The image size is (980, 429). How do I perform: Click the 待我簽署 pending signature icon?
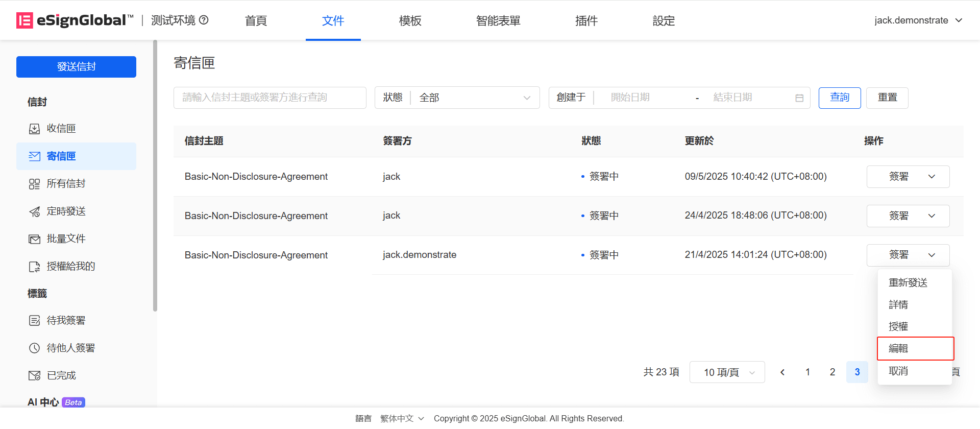coord(34,321)
